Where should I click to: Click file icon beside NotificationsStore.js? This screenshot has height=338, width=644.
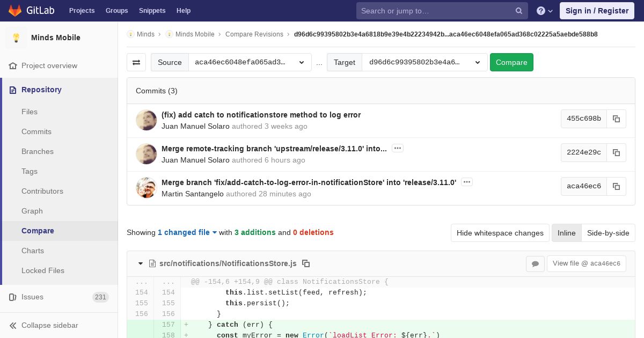[x=152, y=263]
